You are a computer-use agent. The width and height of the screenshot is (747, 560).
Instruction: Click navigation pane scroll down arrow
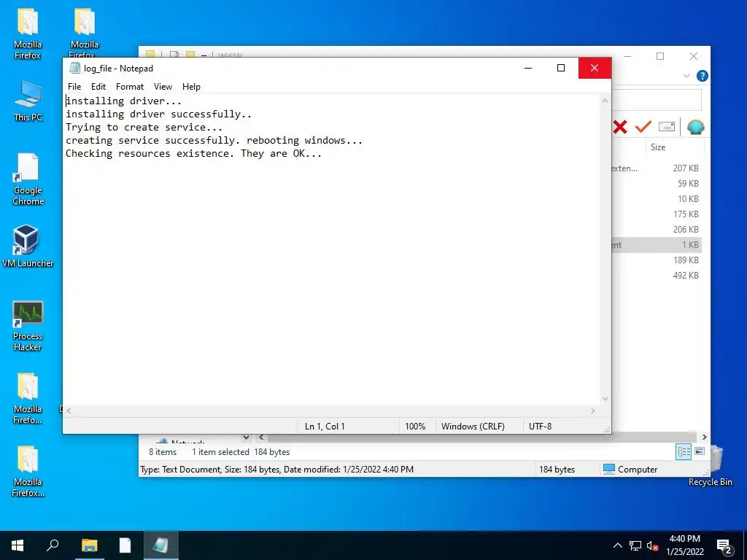pos(246,437)
